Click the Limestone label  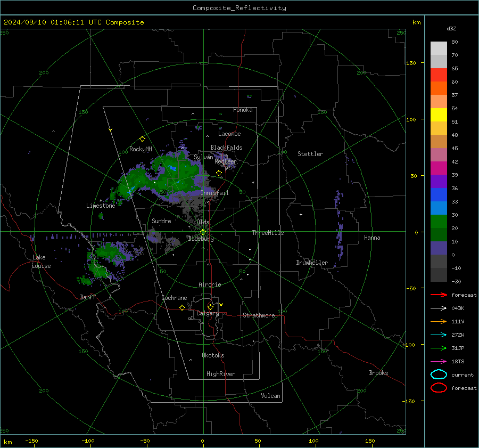(101, 206)
